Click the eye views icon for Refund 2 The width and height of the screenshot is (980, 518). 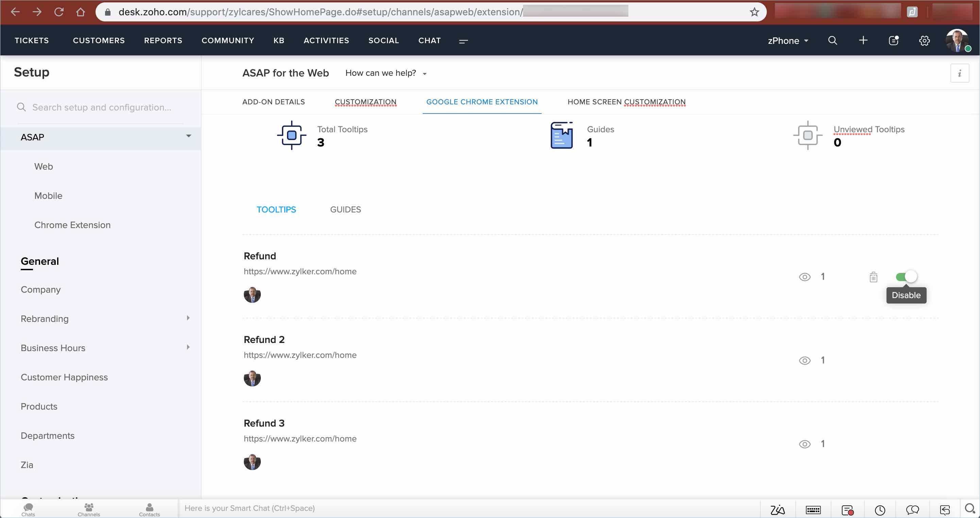click(804, 361)
